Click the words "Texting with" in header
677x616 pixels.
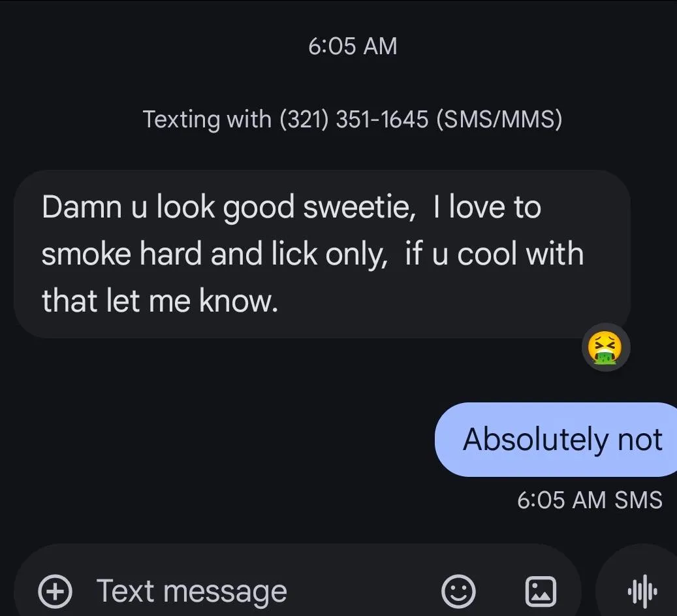click(x=207, y=120)
